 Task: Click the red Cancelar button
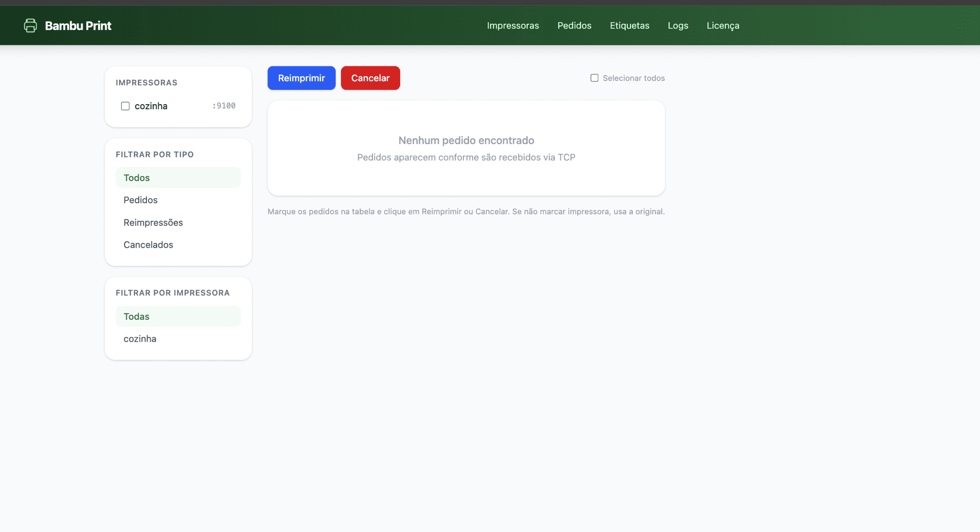tap(370, 78)
